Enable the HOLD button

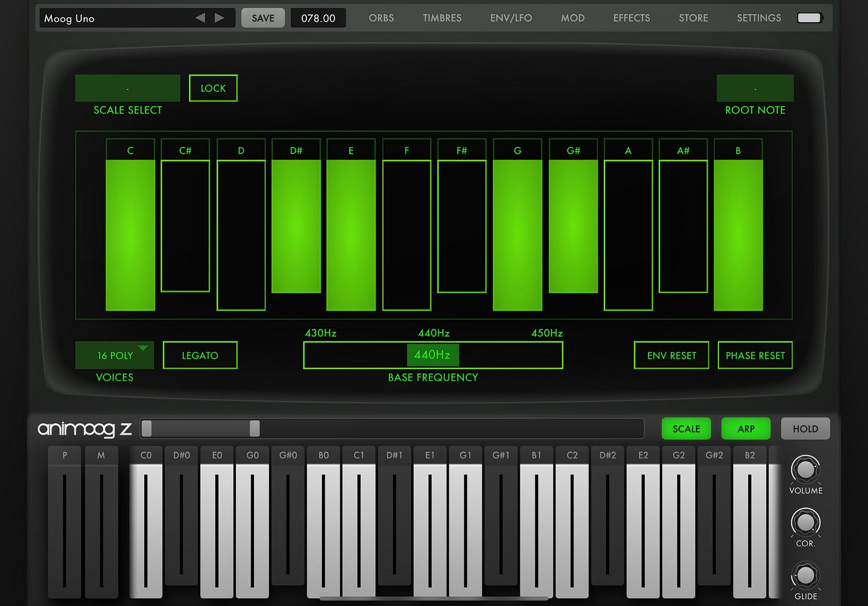[805, 428]
